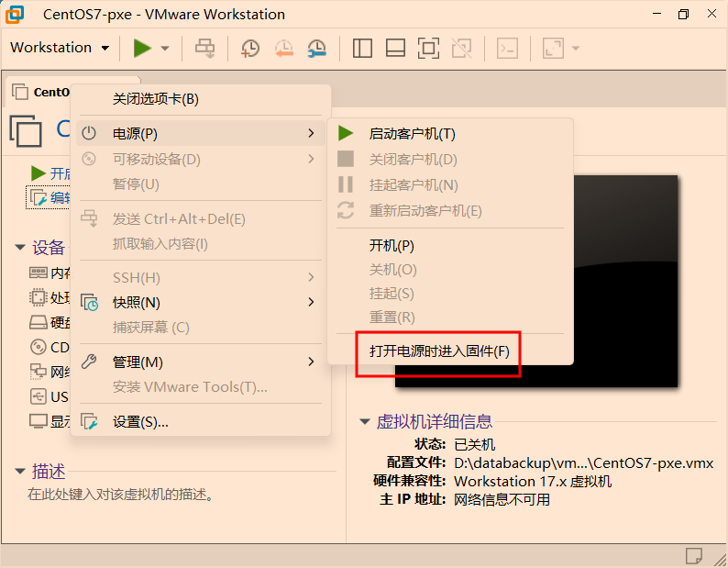The image size is (728, 568).
Task: Click the 安装 VMware Tools(T)... entry
Action: pyautogui.click(x=201, y=386)
